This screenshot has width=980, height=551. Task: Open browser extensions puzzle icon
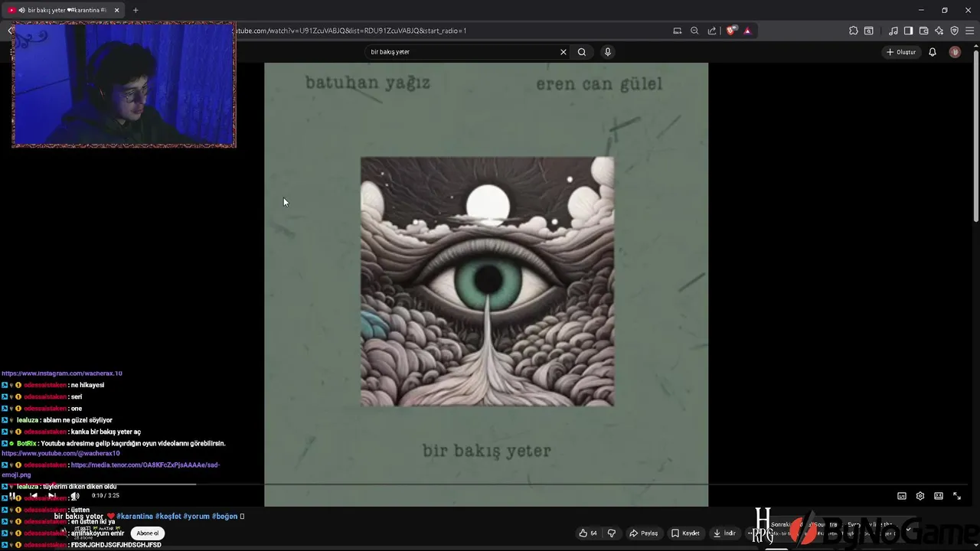click(x=854, y=31)
